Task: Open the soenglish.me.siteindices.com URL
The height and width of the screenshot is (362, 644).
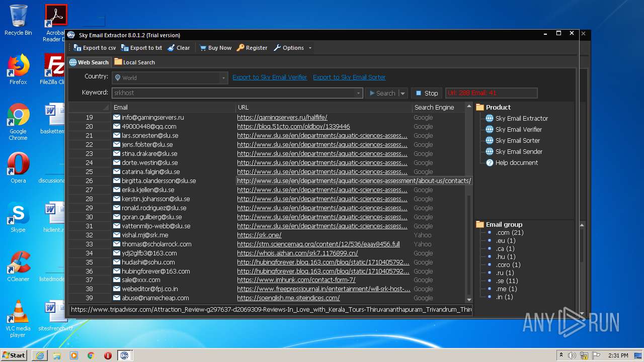Action: [x=288, y=298]
